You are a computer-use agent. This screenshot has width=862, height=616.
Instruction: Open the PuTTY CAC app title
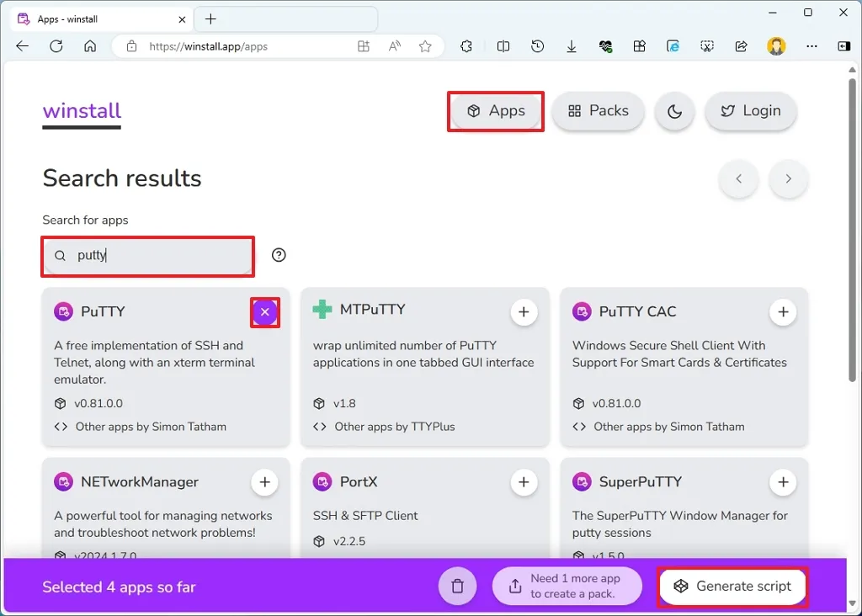pos(637,311)
